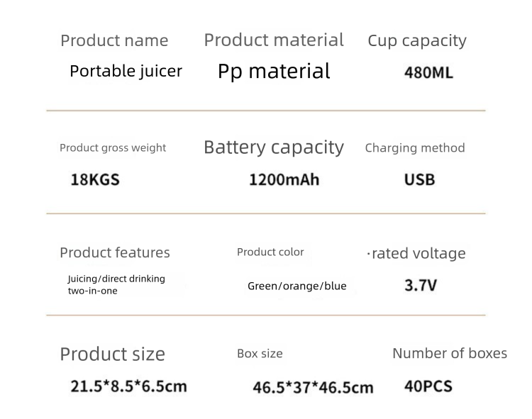Image resolution: width=532 pixels, height=419 pixels.
Task: Click the 'Battery capacity' heading
Action: [274, 147]
